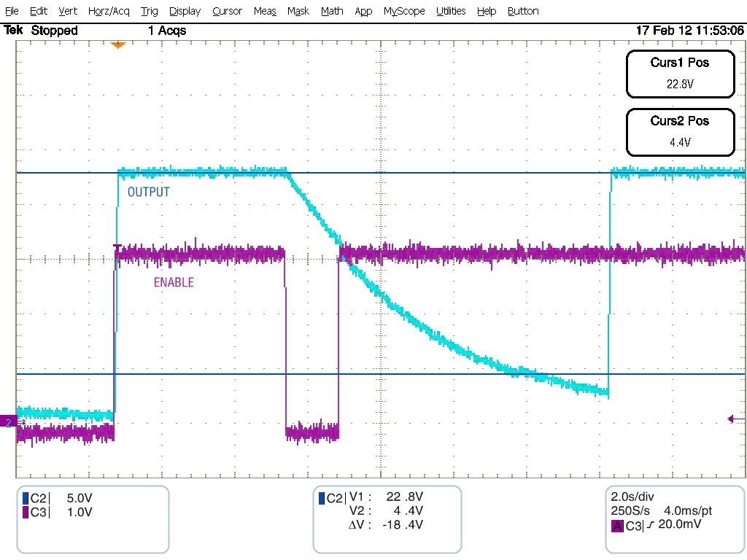Open the Horz/Acq menu

[109, 11]
